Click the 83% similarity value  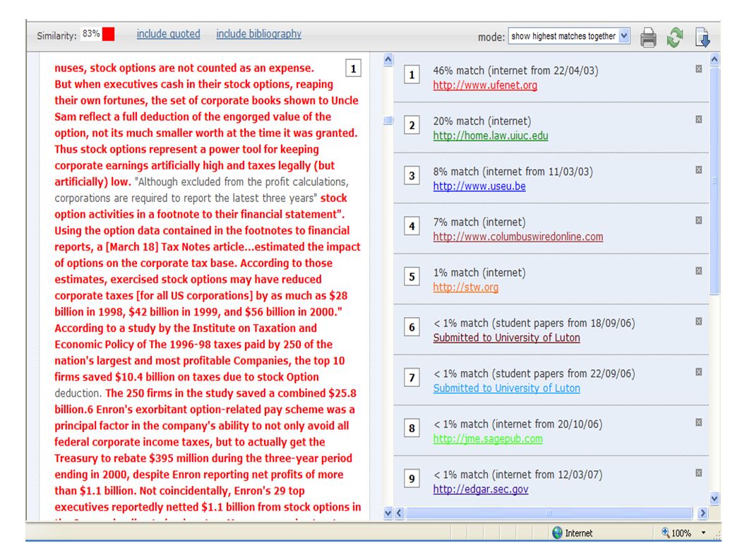pyautogui.click(x=91, y=34)
